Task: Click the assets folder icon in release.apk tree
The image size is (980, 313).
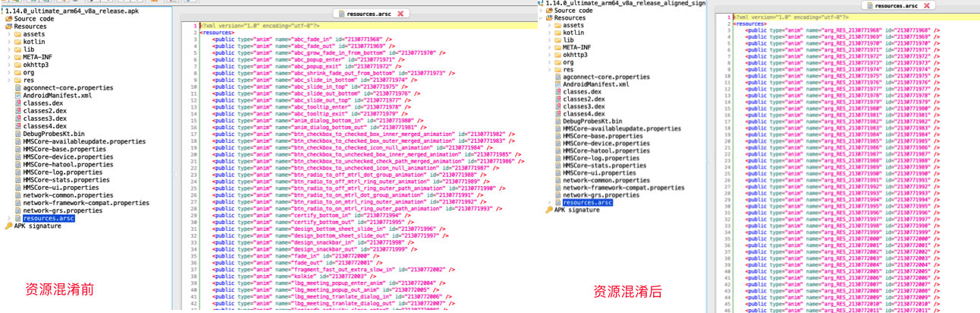Action: click(x=17, y=34)
